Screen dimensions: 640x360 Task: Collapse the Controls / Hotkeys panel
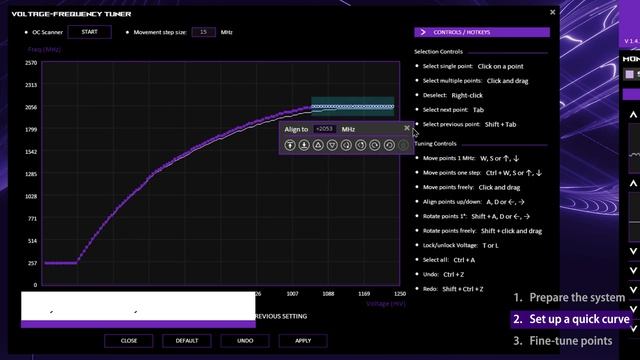[482, 32]
